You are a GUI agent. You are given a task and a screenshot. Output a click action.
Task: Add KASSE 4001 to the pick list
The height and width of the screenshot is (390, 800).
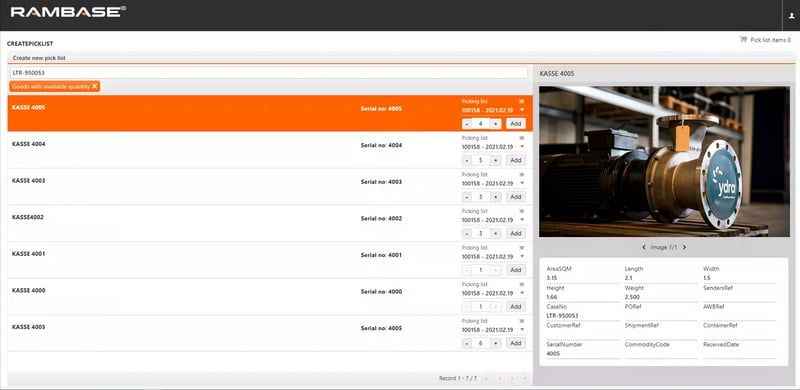[516, 270]
